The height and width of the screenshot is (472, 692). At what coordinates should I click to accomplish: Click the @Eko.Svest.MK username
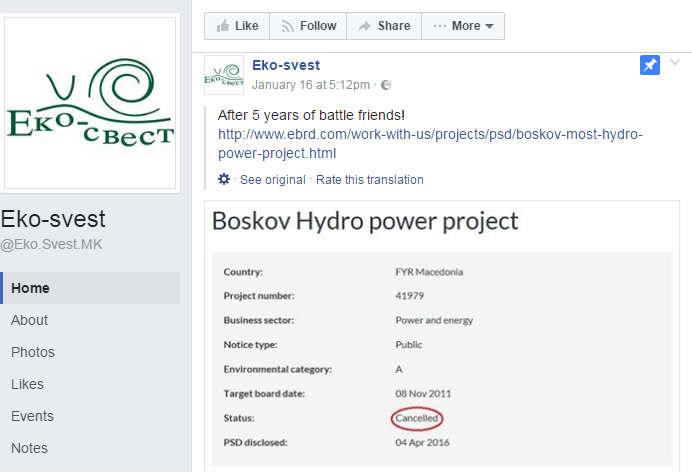(51, 244)
